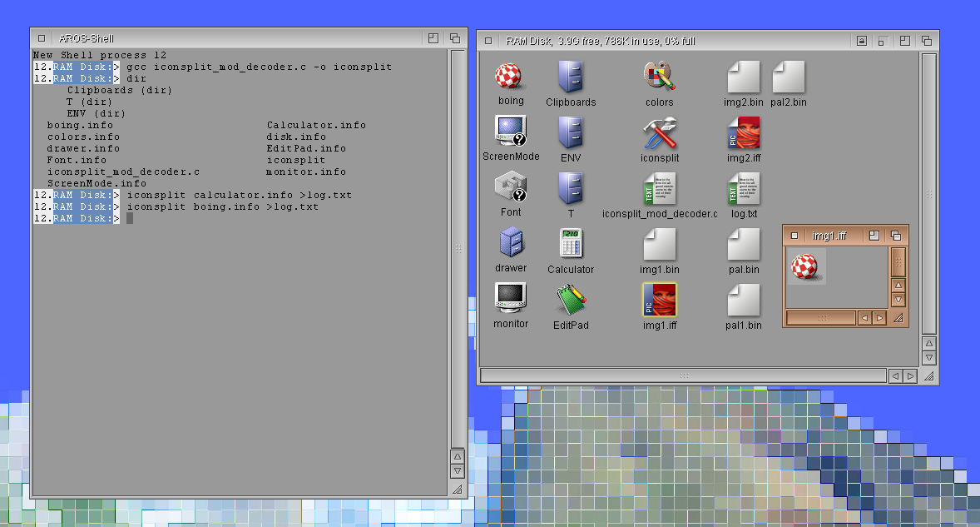Click the shell command prompt cursor
980x527 pixels.
click(x=129, y=218)
